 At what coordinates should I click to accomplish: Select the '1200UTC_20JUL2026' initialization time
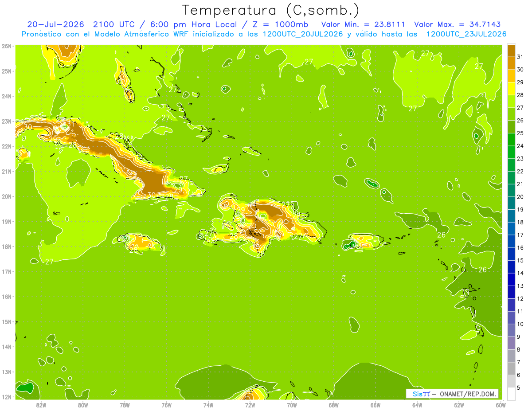click(302, 34)
